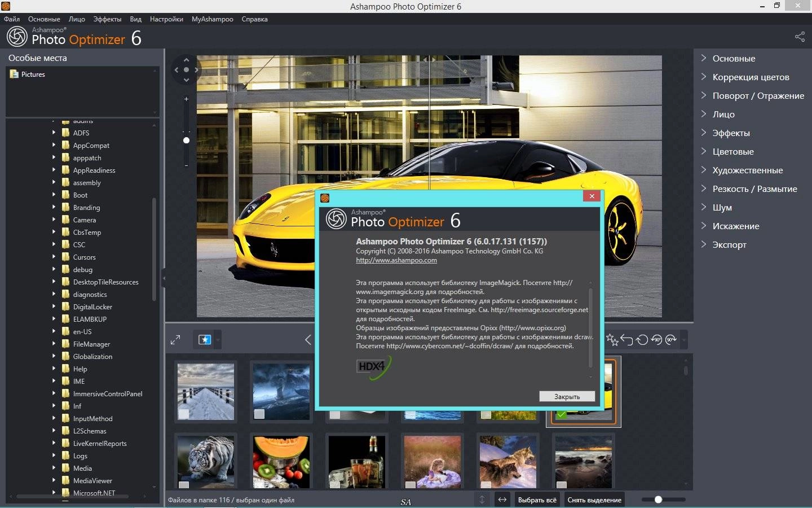Image resolution: width=812 pixels, height=508 pixels.
Task: Expand the Boot folder tree node
Action: [x=54, y=195]
